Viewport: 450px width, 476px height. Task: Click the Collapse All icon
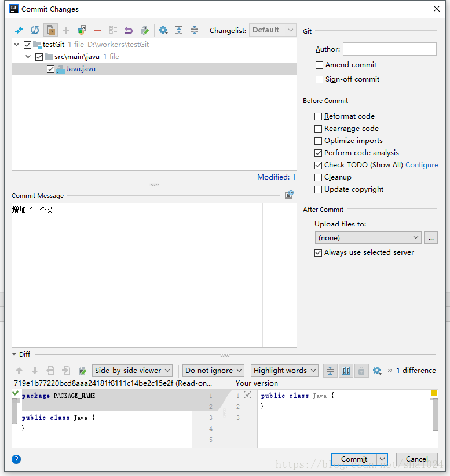pos(195,30)
